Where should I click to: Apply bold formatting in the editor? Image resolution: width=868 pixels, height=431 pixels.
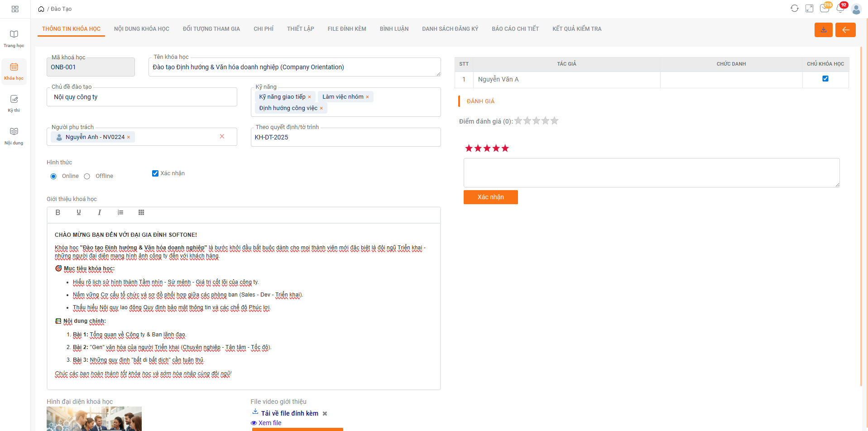click(x=58, y=212)
